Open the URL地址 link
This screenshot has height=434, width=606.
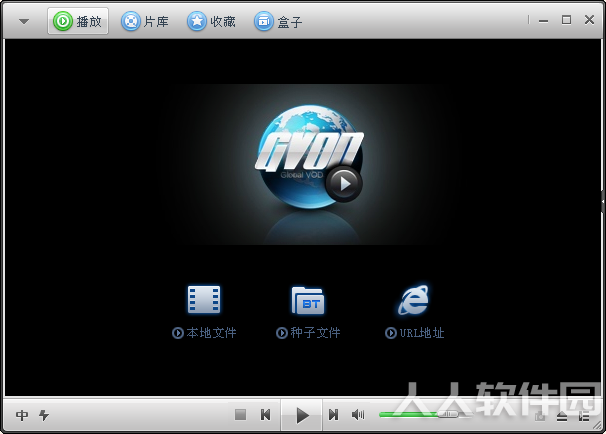click(x=415, y=333)
